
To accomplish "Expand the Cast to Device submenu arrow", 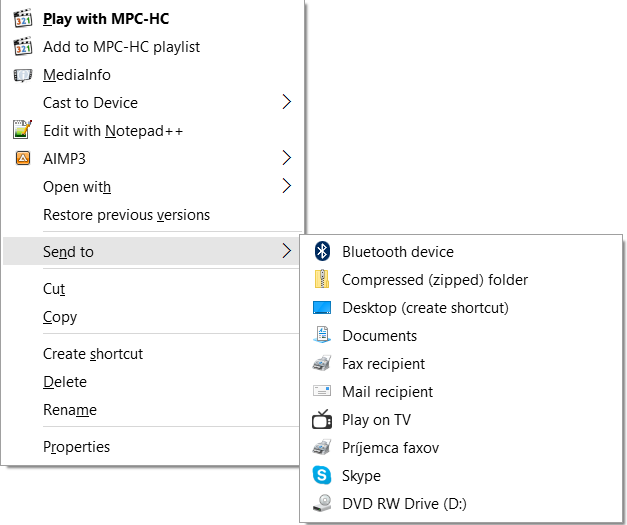I will pos(287,102).
